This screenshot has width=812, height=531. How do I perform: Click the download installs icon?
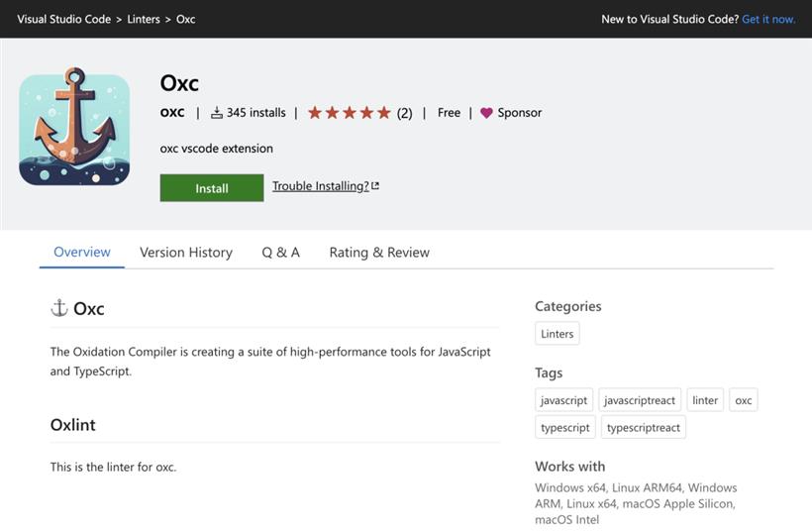pos(217,112)
